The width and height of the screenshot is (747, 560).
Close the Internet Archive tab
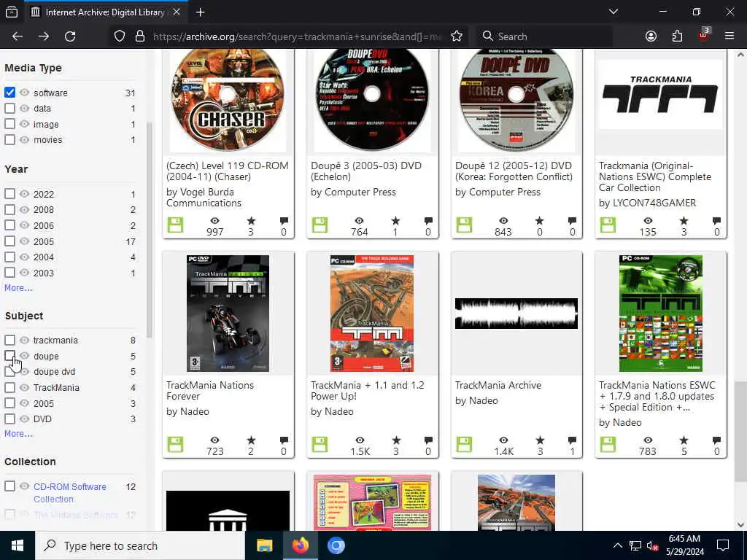coord(177,12)
